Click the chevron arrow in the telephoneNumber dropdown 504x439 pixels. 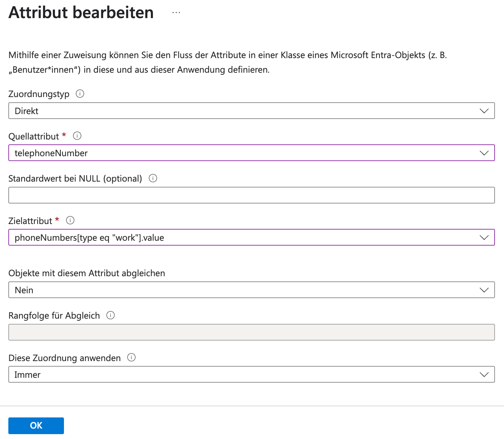pos(484,153)
